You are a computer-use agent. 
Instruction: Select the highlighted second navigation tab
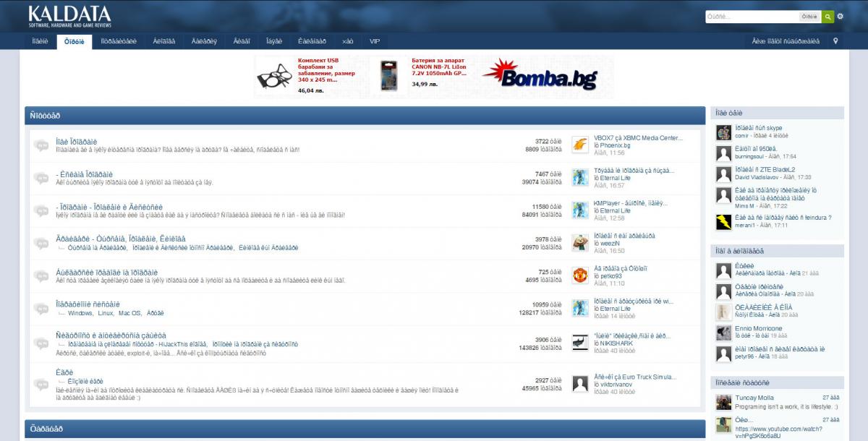coord(74,41)
